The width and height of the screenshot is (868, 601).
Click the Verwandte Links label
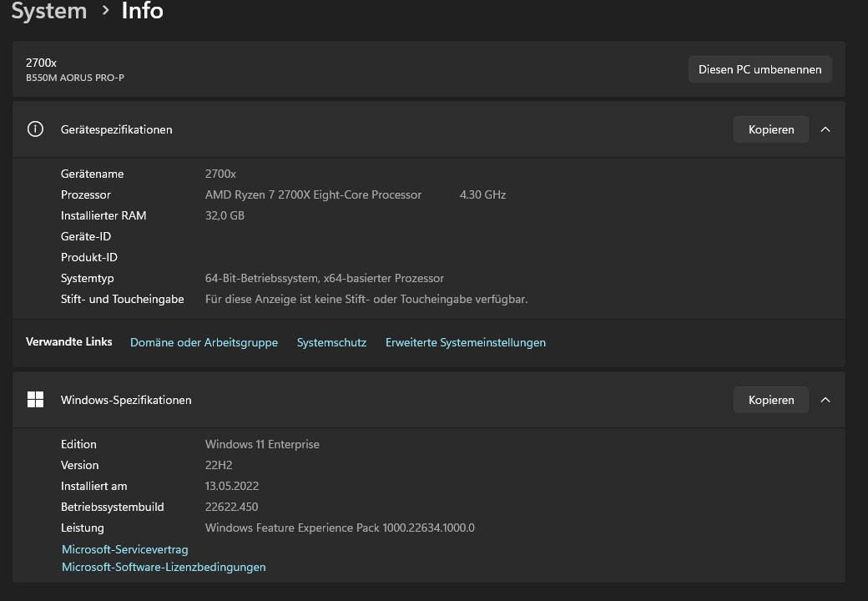(68, 342)
